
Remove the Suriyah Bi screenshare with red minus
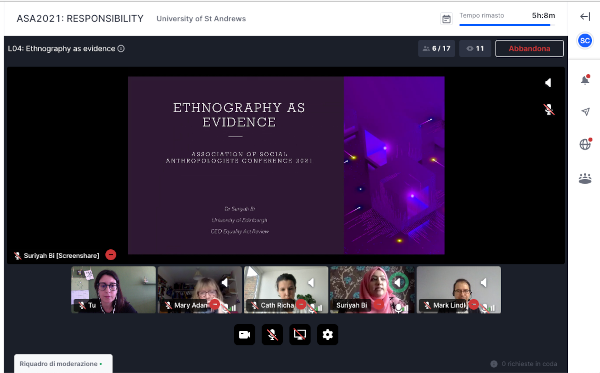point(111,255)
